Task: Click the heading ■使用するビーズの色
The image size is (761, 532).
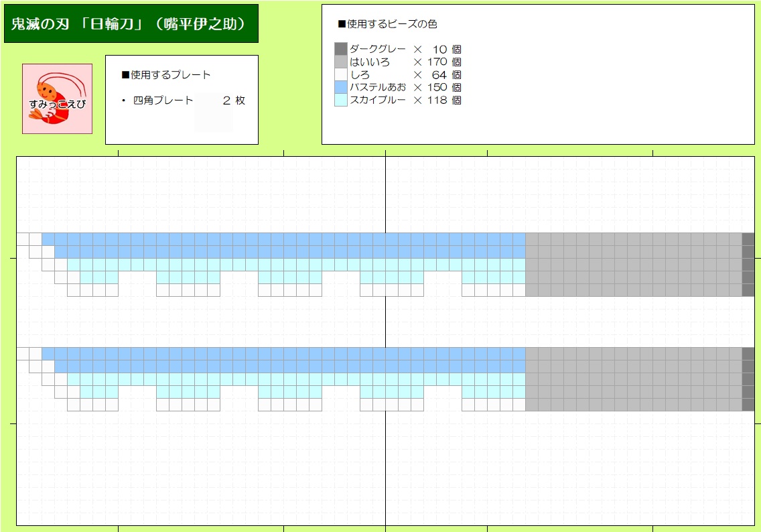Action: click(x=387, y=23)
